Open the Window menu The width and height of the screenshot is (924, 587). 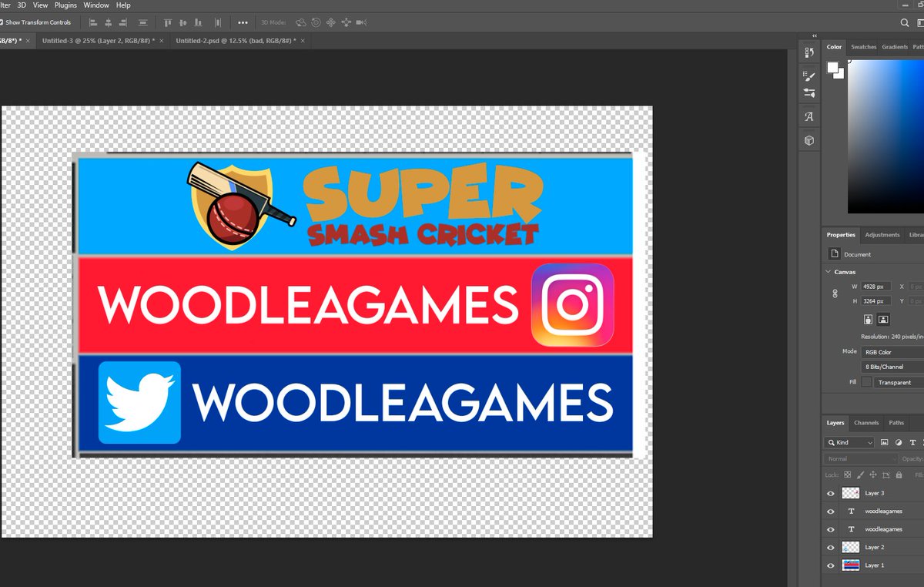click(x=96, y=5)
